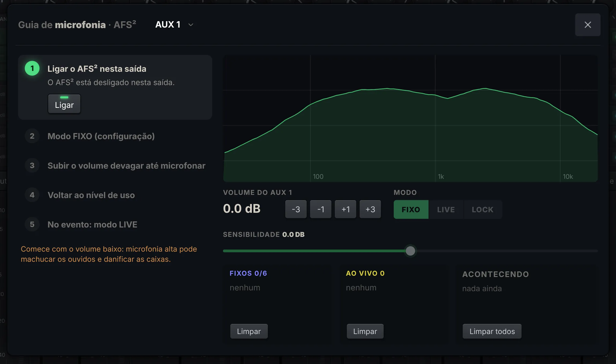616x364 pixels.
Task: Raise AUX 1 volume with the +3 button
Action: tap(370, 209)
